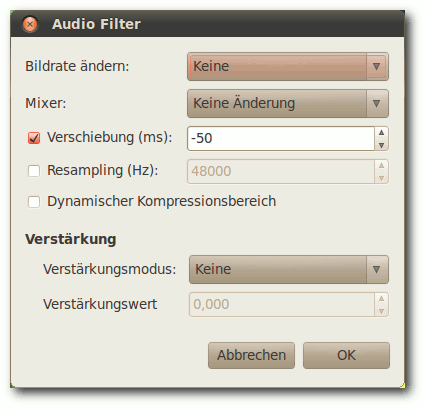425x408 pixels.
Task: Open the Verstärkungsmodus dropdown
Action: [289, 269]
